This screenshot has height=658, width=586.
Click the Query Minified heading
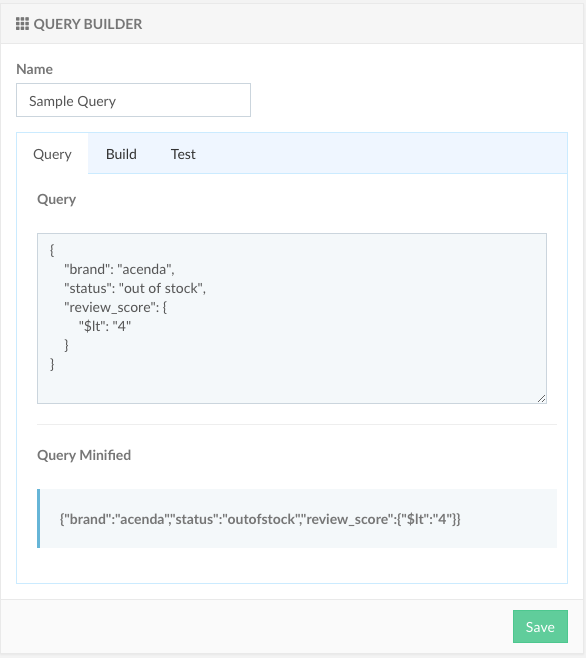[84, 455]
